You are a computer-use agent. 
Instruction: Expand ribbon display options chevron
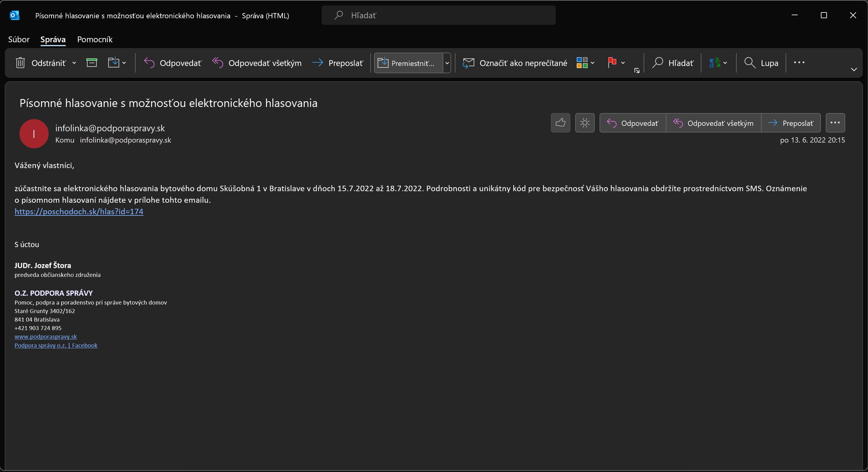click(854, 69)
